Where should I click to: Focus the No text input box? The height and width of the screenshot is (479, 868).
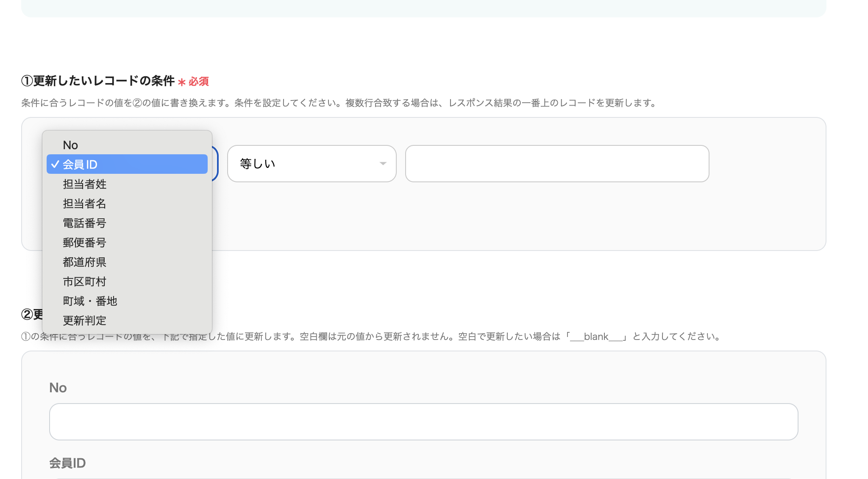click(x=423, y=422)
